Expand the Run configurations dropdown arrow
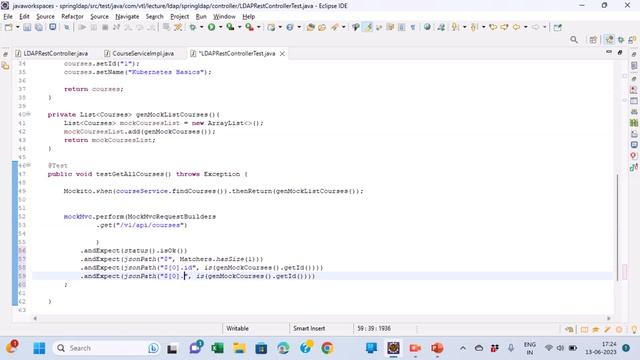 pyautogui.click(x=220, y=27)
